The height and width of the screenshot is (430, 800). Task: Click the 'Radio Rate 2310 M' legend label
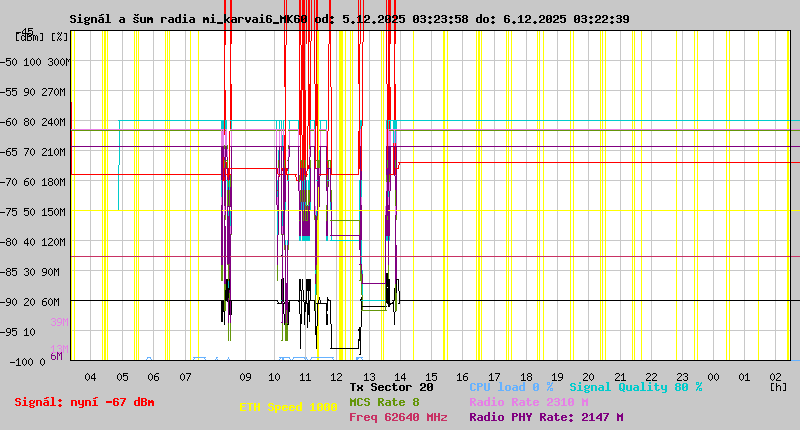tap(529, 402)
